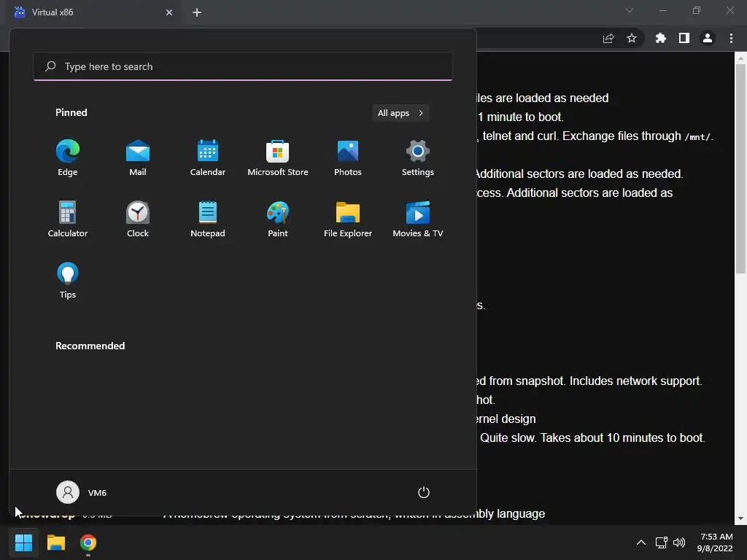Open the network tray icon
The image size is (747, 560).
pos(661,542)
